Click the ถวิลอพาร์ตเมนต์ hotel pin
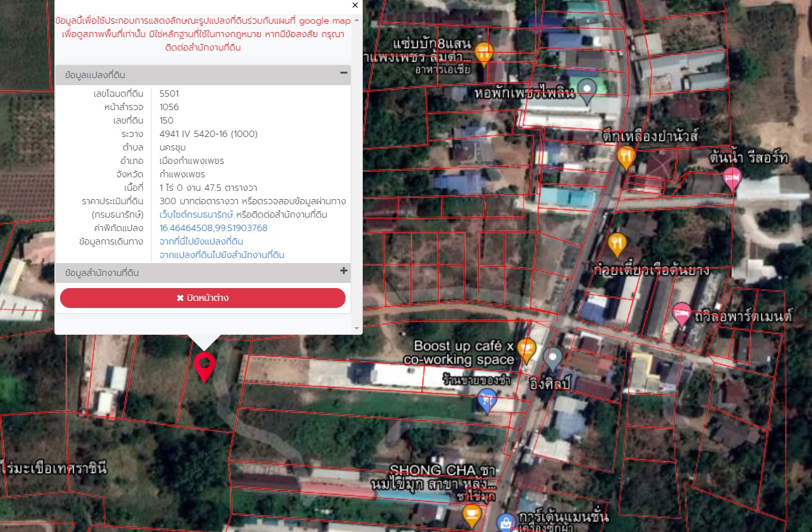 pos(681,314)
